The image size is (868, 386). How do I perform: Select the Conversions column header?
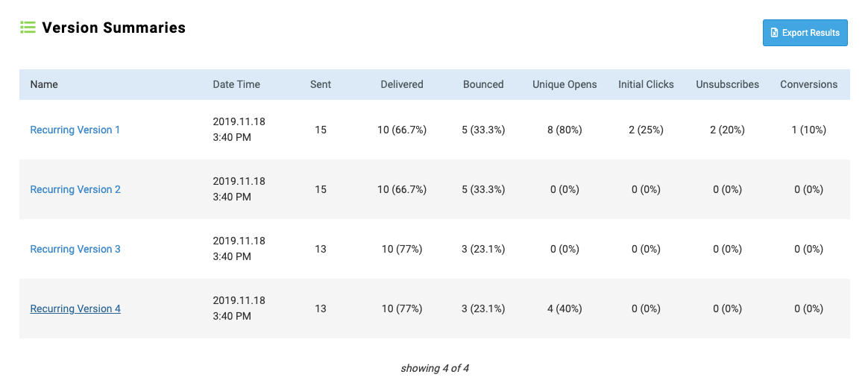[808, 84]
